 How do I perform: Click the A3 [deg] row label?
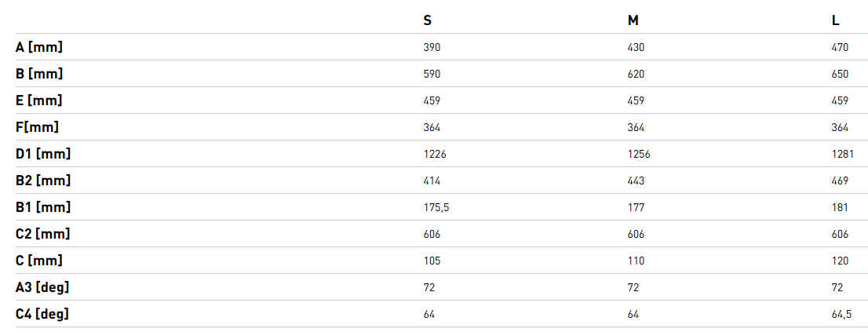click(x=42, y=287)
